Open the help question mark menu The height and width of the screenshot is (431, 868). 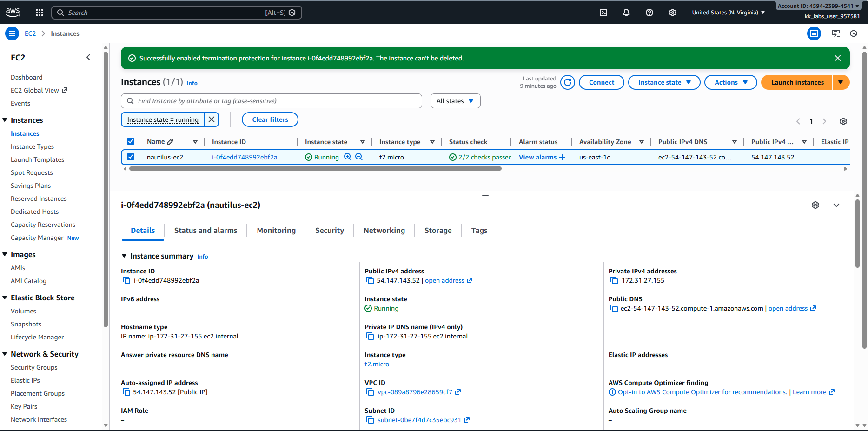649,13
